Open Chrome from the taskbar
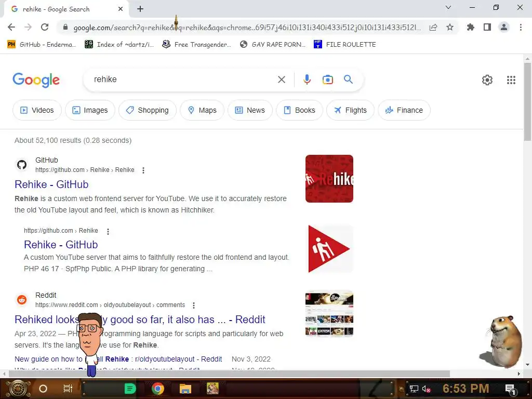Viewport: 532px width, 399px height. [x=158, y=389]
